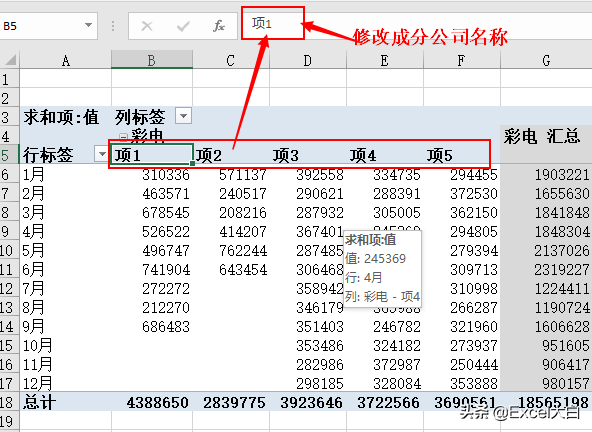This screenshot has height=432, width=592.
Task: Select the 项3 column label cell
Action: [x=308, y=155]
